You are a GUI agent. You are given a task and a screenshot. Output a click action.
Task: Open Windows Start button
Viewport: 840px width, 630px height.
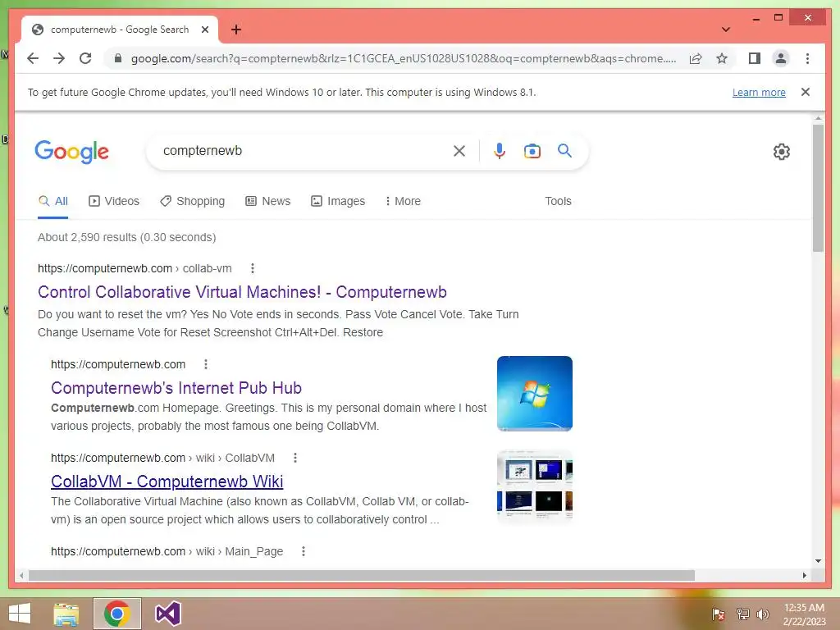(x=20, y=614)
